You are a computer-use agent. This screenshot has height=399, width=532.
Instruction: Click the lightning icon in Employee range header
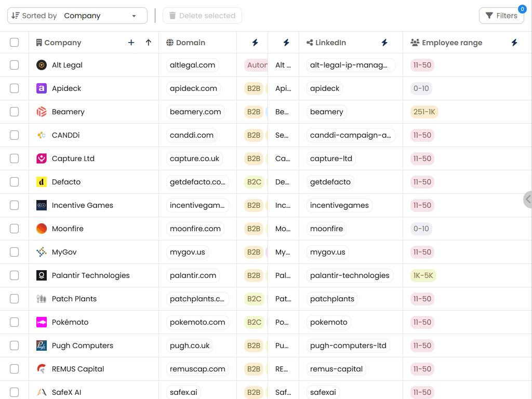[x=514, y=43]
